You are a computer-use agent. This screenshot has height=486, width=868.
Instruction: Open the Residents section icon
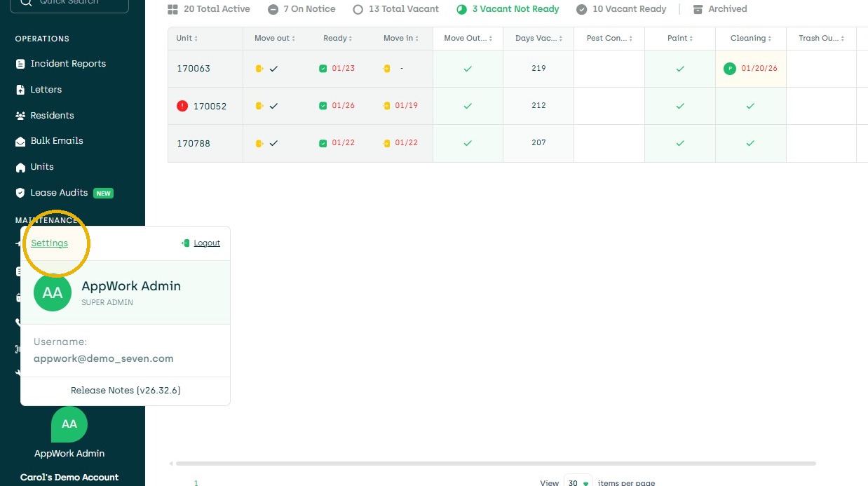(x=20, y=116)
